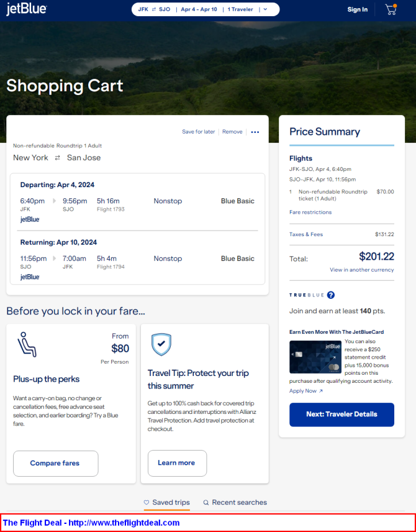The image size is (416, 532).
Task: Click the shield icon on travel protection card
Action: (x=161, y=344)
